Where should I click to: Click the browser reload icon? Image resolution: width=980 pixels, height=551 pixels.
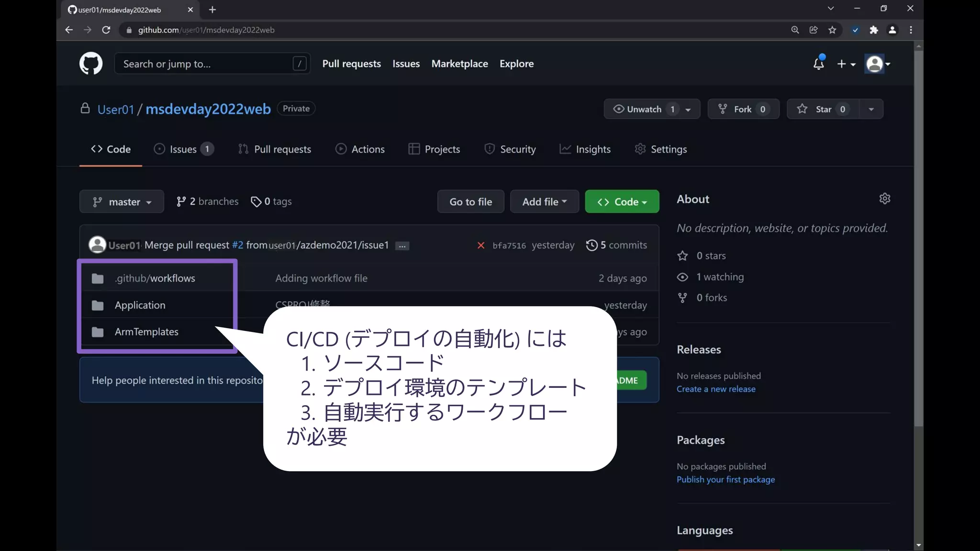coord(106,30)
